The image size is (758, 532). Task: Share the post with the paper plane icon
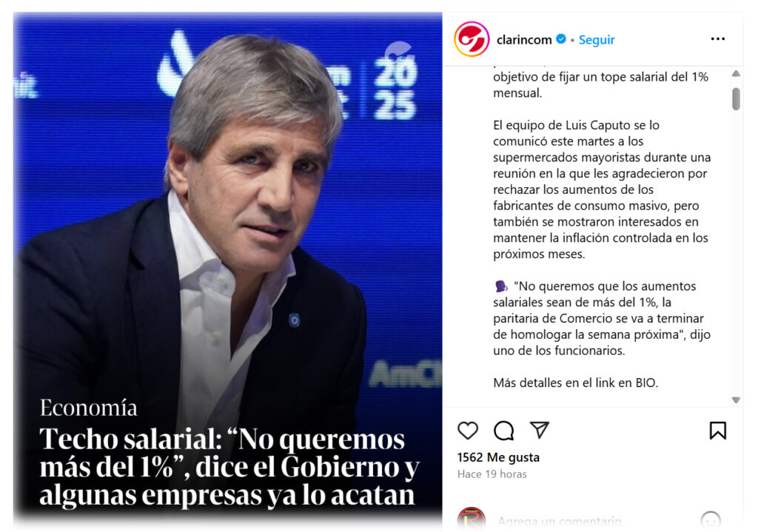click(x=539, y=429)
